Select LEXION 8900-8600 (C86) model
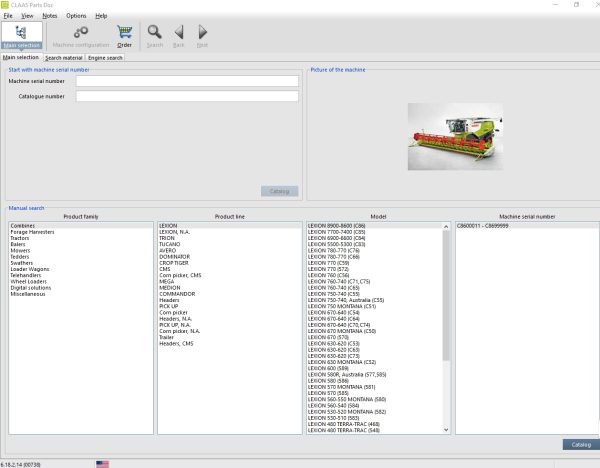Screen dimensions: 600x468 pyautogui.click(x=375, y=226)
